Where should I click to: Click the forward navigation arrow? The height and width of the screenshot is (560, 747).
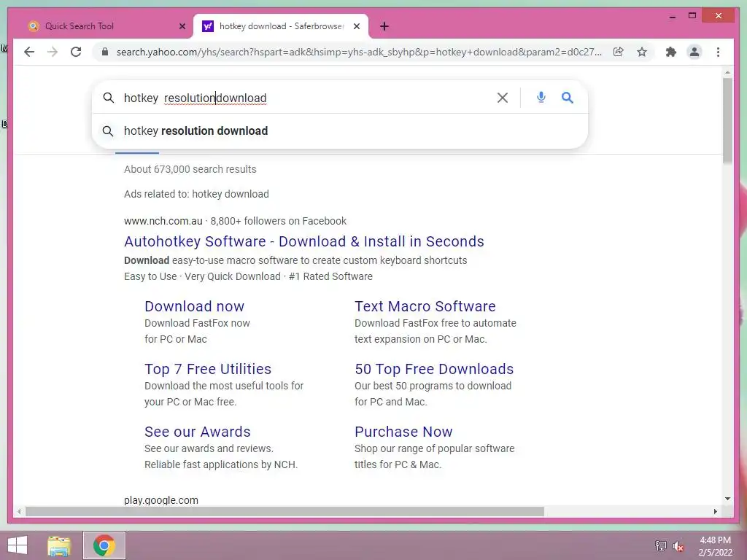[x=53, y=52]
